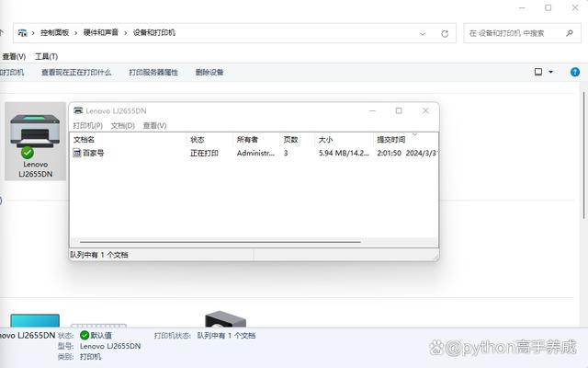Select the Lenovo LJ2655DN printer icon
Image resolution: width=588 pixels, height=368 pixels.
35,142
